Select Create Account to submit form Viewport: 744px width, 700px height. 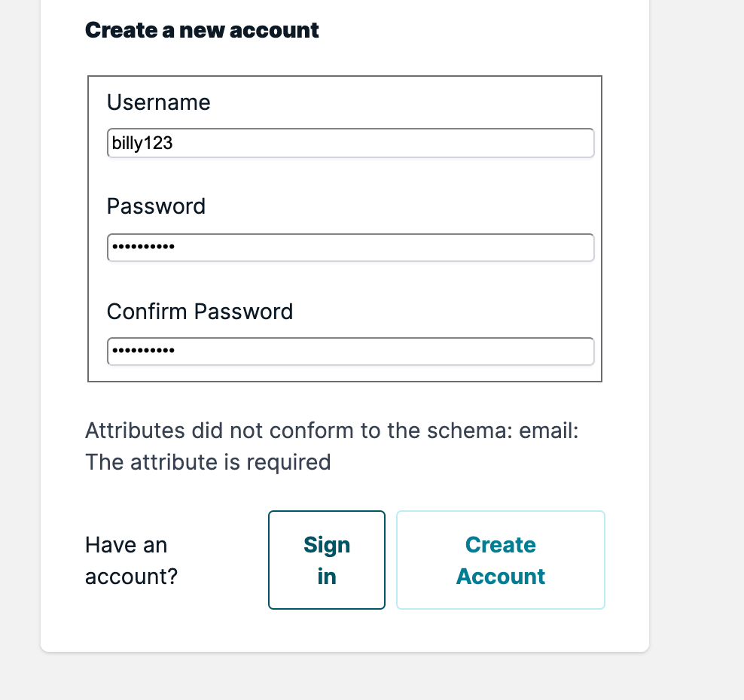point(500,560)
